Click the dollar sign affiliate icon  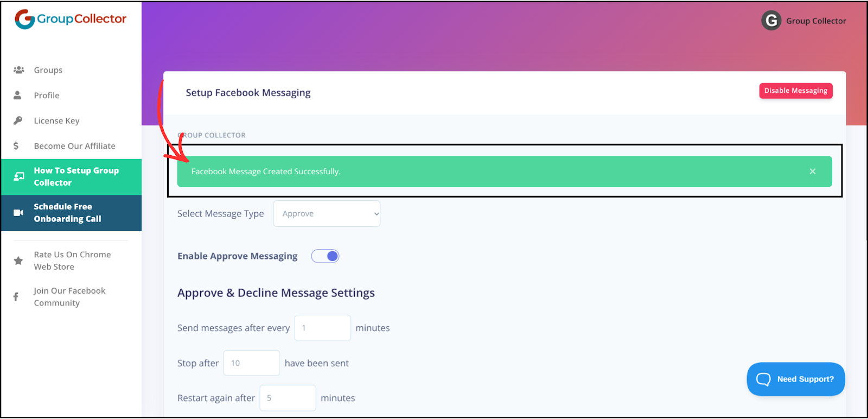[16, 145]
